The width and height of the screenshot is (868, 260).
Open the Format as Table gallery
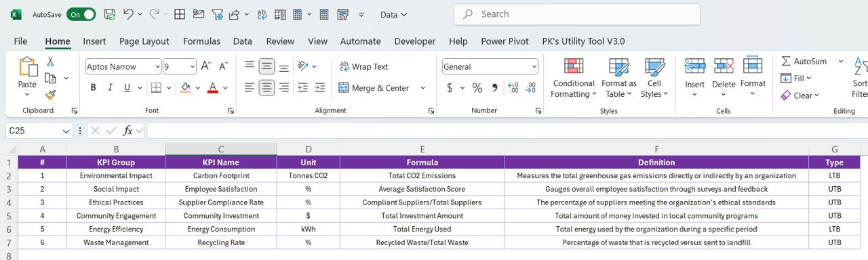[618, 78]
